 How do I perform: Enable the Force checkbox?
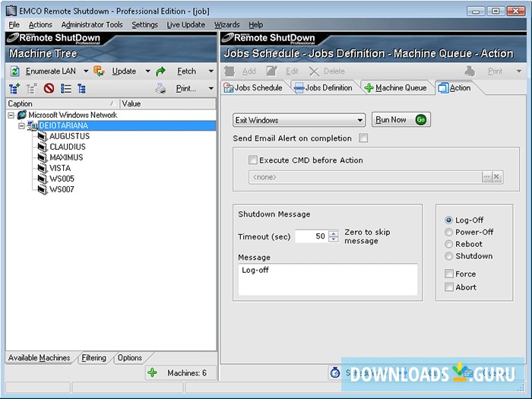449,274
